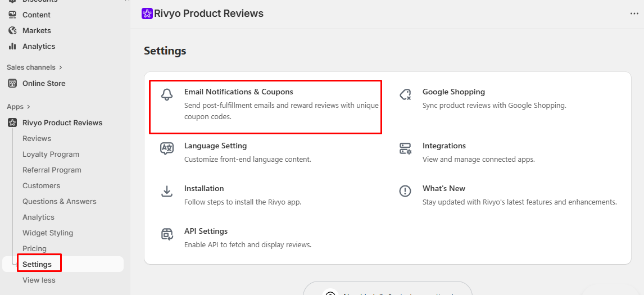Expand the Apps section chevron
The height and width of the screenshot is (295, 644).
pyautogui.click(x=28, y=107)
